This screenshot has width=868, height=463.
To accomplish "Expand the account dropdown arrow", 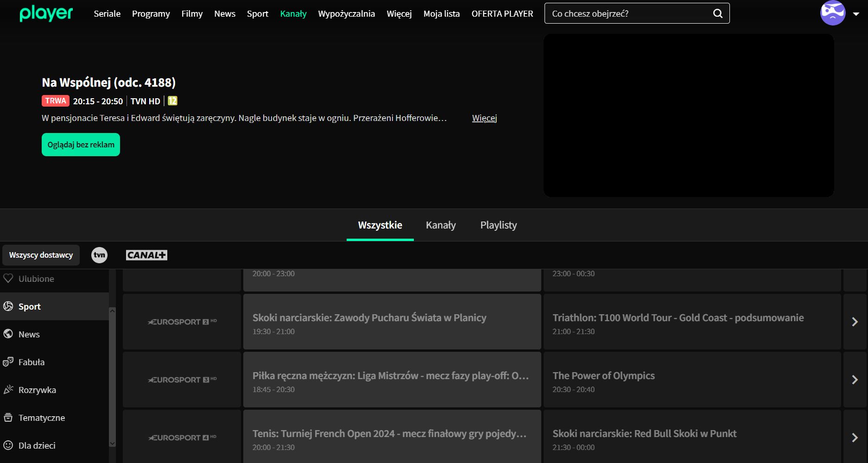I will [856, 14].
